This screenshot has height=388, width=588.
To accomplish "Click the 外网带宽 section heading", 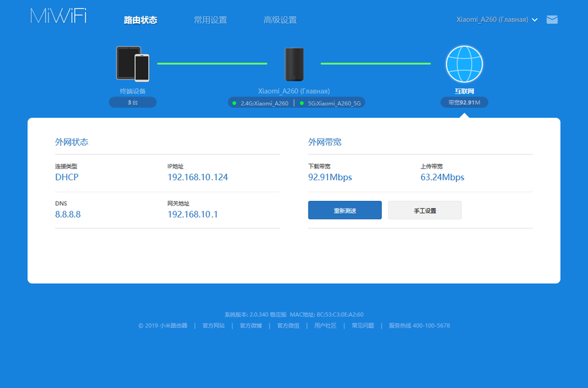I will [x=325, y=142].
